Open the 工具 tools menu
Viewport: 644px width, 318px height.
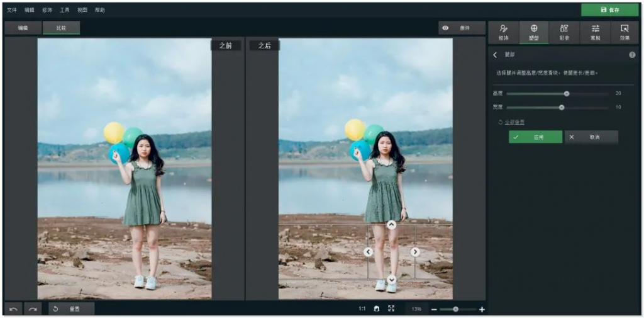65,10
